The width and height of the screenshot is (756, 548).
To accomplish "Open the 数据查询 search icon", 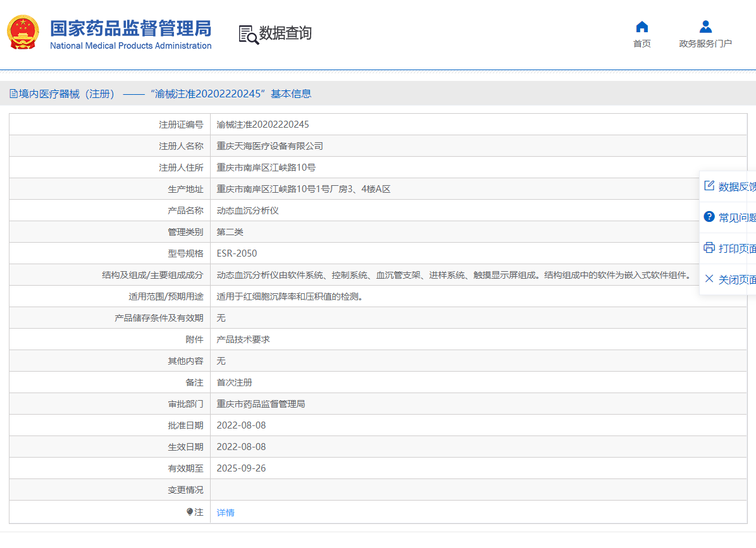I will pos(248,35).
